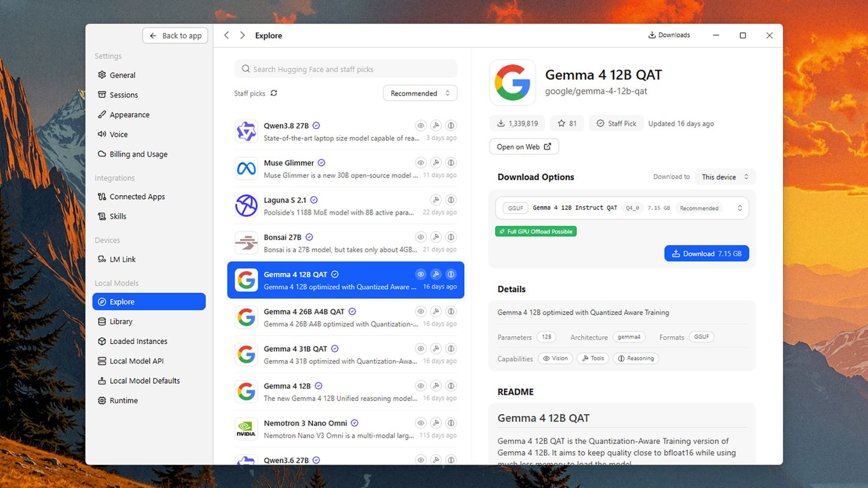Viewport: 868px width, 488px height.
Task: Click the Bonsai 27B model logo
Action: pos(246,243)
